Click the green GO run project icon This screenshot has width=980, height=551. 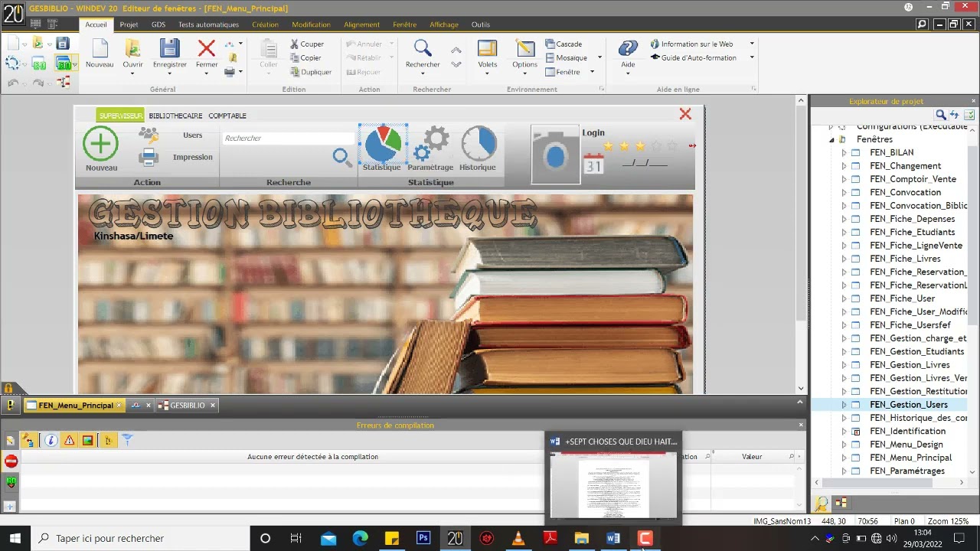tap(64, 64)
